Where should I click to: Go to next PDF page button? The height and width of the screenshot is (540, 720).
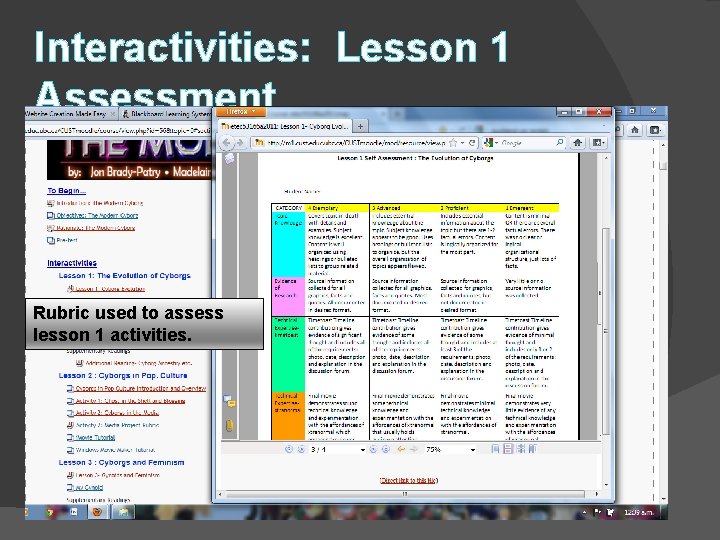point(373,449)
